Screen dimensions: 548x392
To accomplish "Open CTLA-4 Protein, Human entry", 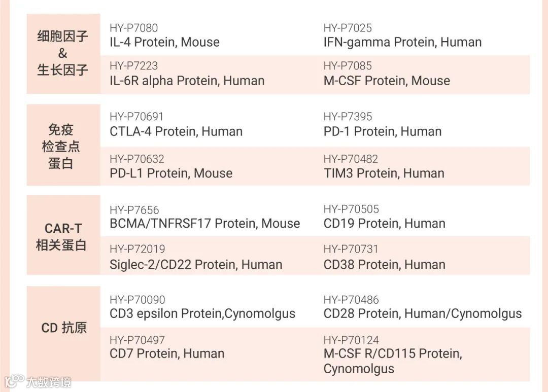I will 176,132.
